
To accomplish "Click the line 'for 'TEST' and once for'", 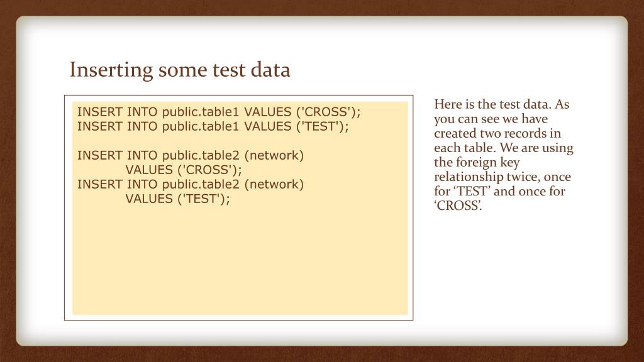I will tap(499, 191).
